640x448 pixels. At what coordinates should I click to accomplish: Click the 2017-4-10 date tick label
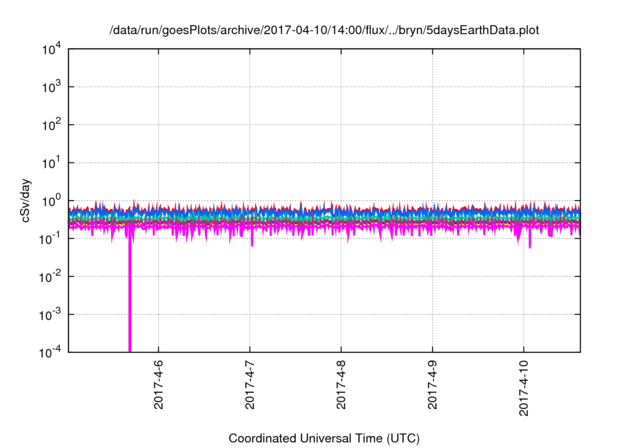click(524, 388)
